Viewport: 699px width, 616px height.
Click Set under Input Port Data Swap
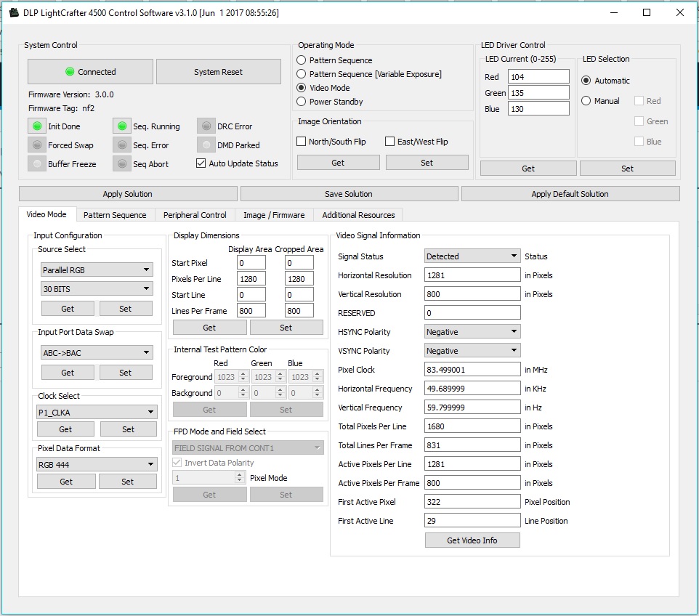pyautogui.click(x=126, y=372)
